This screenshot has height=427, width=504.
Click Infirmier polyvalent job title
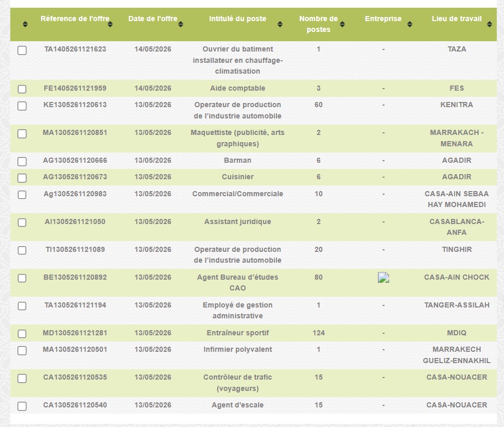237,350
